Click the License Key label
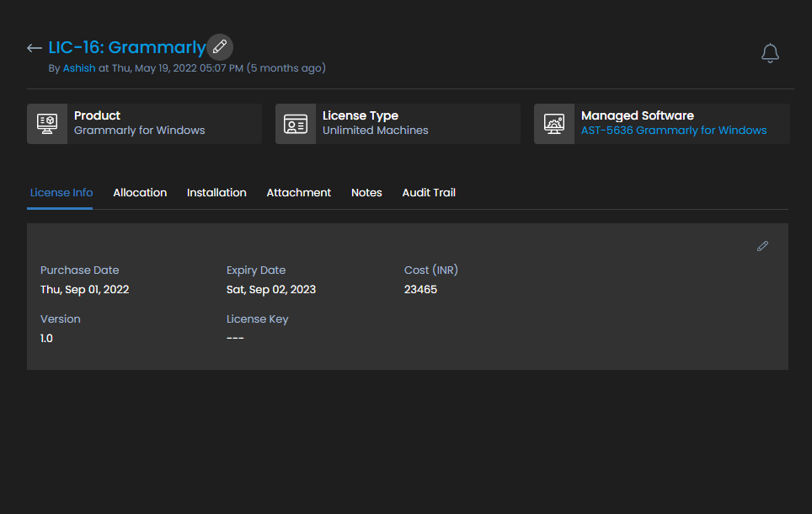Image resolution: width=812 pixels, height=514 pixels. 258,319
